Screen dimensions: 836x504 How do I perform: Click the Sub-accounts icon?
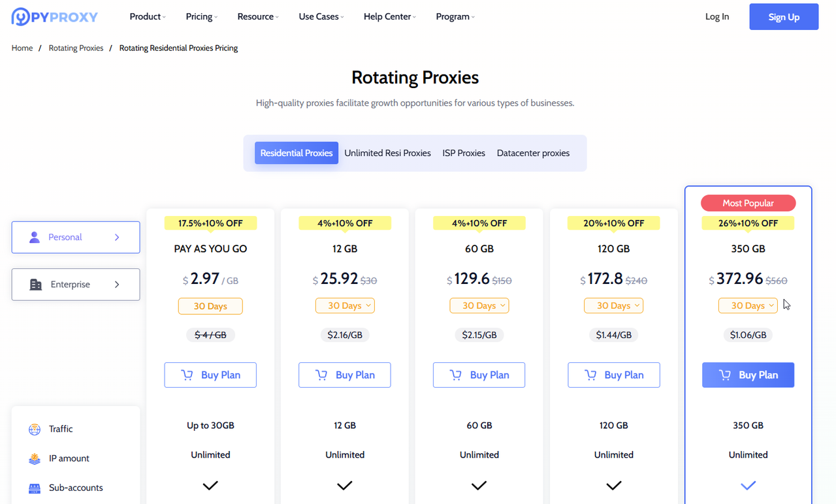(33, 488)
